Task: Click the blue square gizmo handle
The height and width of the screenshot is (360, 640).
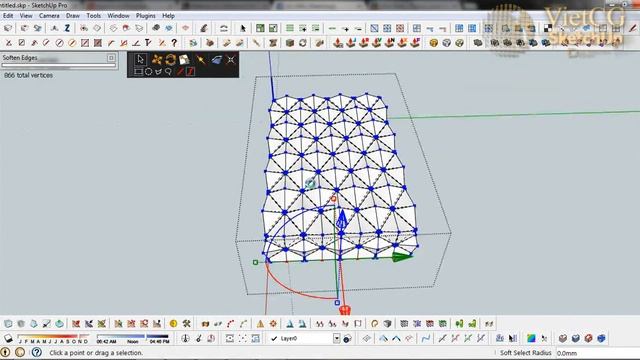Action: pyautogui.click(x=337, y=303)
